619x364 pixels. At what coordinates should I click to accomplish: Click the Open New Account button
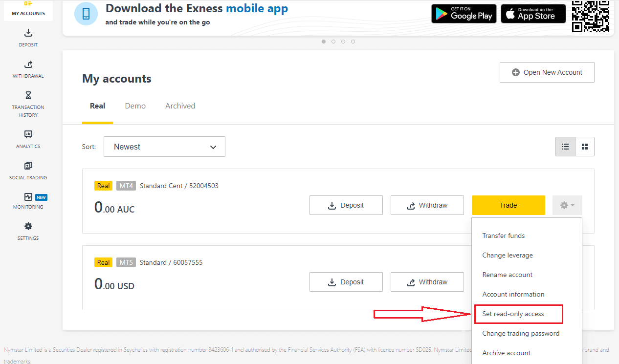click(547, 72)
